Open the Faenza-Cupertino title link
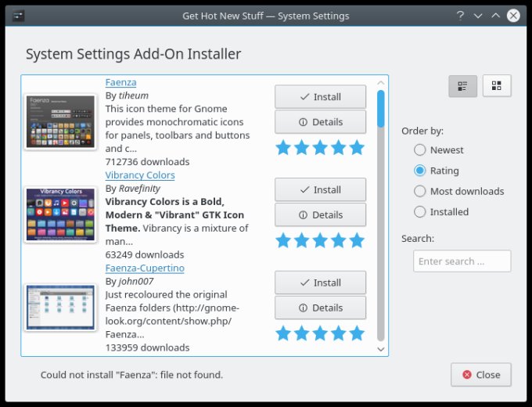This screenshot has height=407, width=532. coord(144,268)
